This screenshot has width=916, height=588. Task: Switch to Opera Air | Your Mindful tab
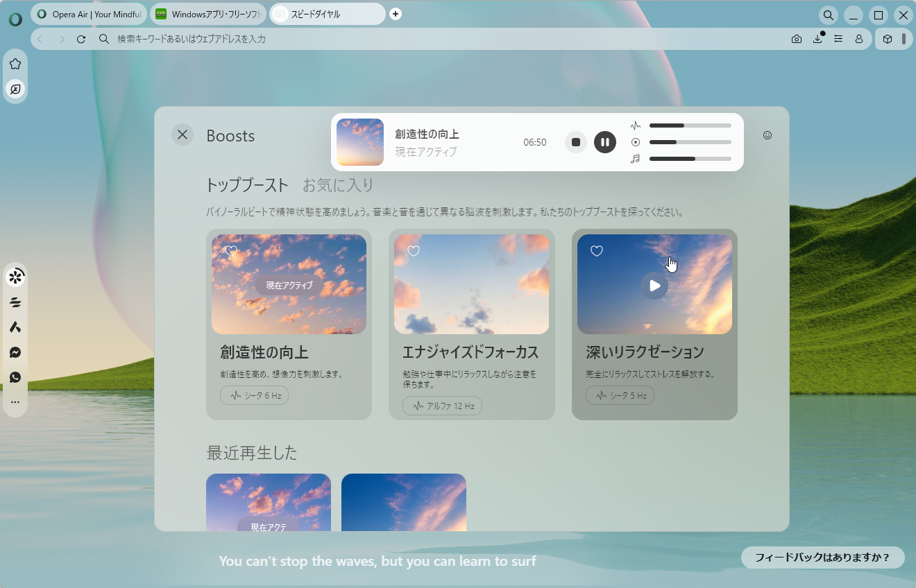pos(89,14)
